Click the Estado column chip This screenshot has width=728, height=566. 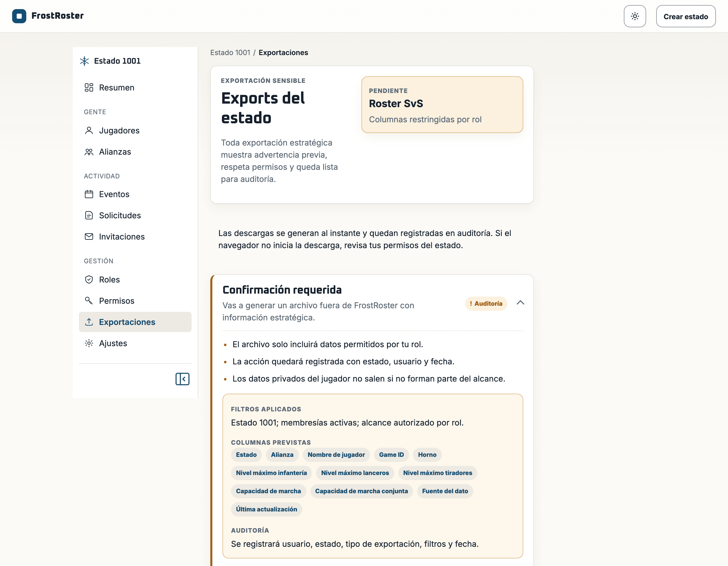pyautogui.click(x=246, y=455)
